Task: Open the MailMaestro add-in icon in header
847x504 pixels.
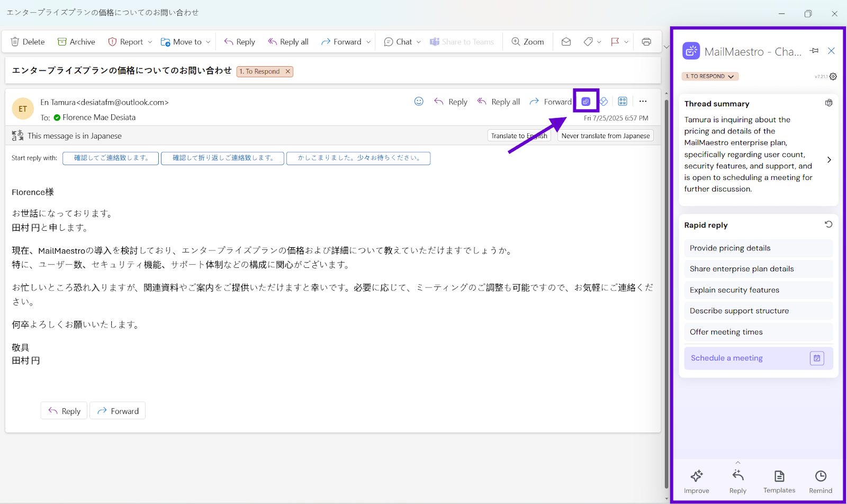Action: [x=586, y=102]
